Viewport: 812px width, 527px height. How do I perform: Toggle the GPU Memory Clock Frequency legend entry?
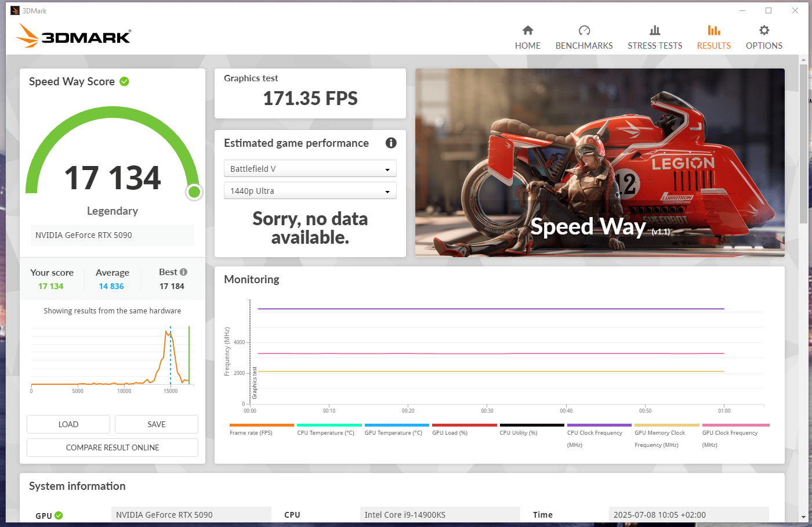point(667,436)
